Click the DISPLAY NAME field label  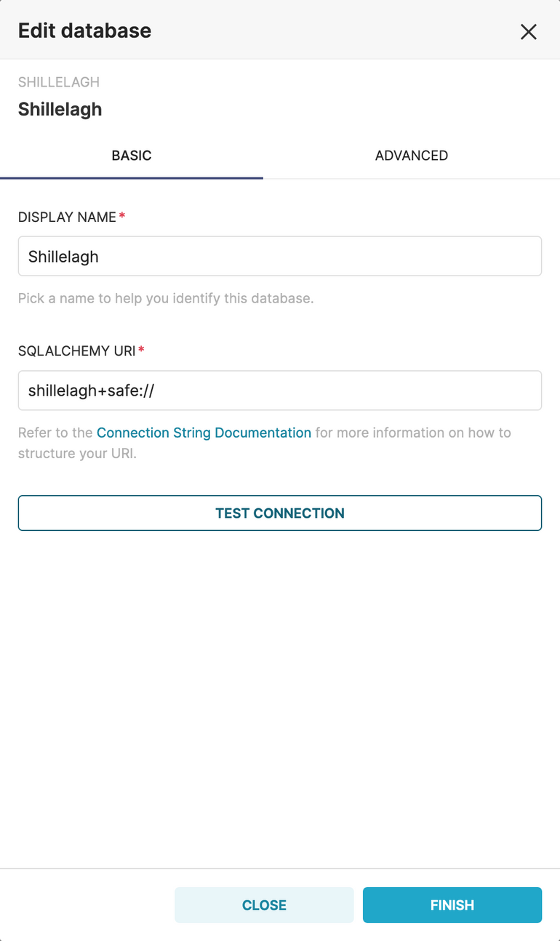point(65,217)
